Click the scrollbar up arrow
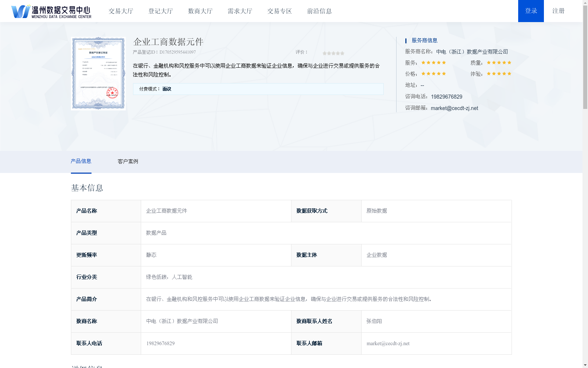This screenshot has width=588, height=368. 585,3
